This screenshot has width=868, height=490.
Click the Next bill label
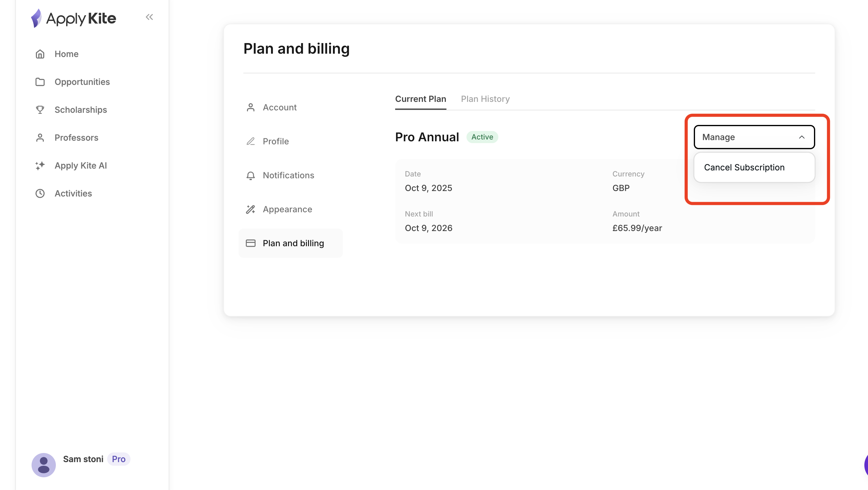419,214
